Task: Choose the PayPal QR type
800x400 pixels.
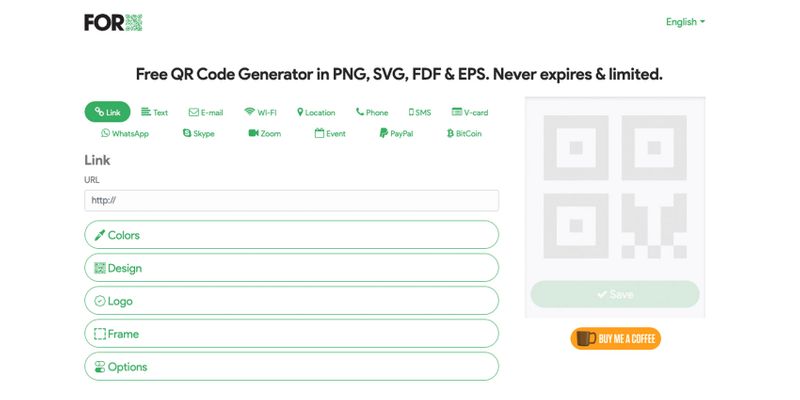Action: 396,133
